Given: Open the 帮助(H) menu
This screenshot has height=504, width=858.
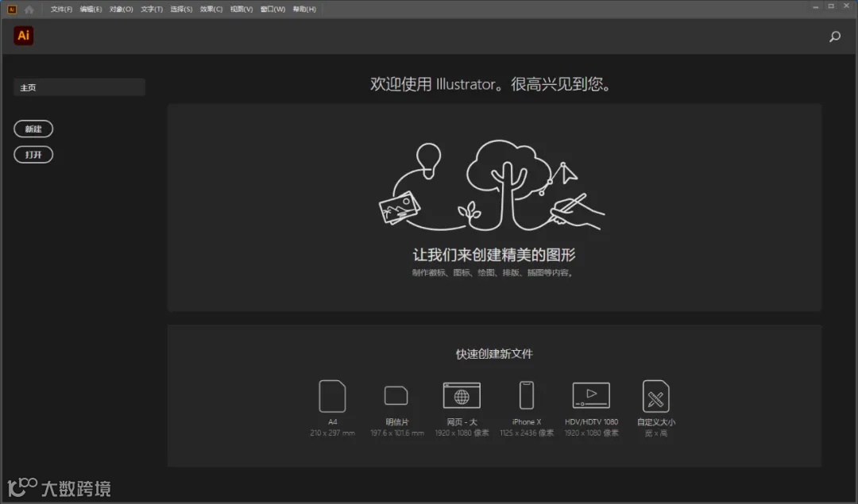Looking at the screenshot, I should coord(304,10).
